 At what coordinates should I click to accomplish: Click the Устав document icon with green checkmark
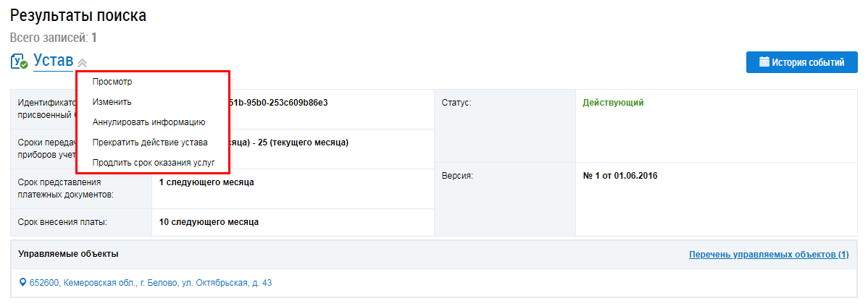click(x=20, y=61)
